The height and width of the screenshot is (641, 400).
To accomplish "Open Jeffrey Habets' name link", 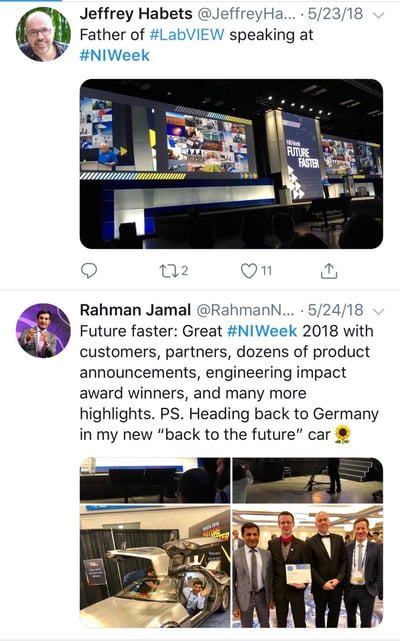I will click(136, 14).
